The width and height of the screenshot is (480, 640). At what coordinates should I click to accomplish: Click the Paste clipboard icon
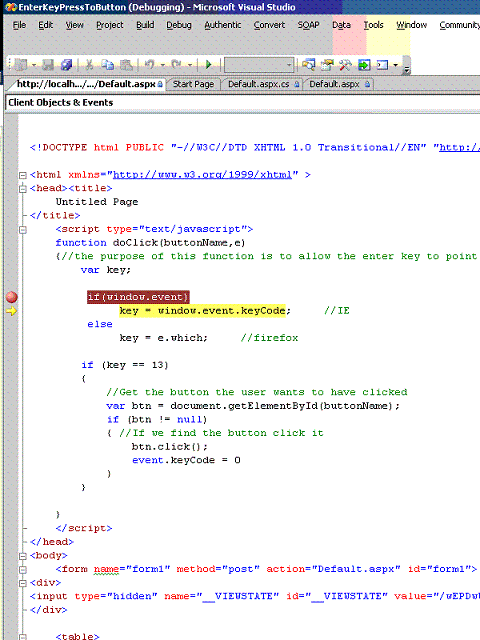(127, 65)
